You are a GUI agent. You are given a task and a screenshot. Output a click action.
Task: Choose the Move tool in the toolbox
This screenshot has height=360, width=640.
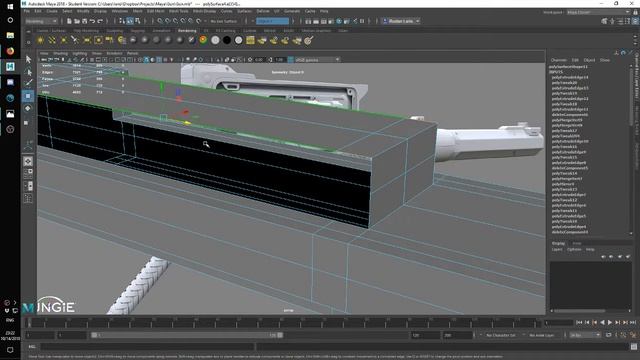coord(28,96)
